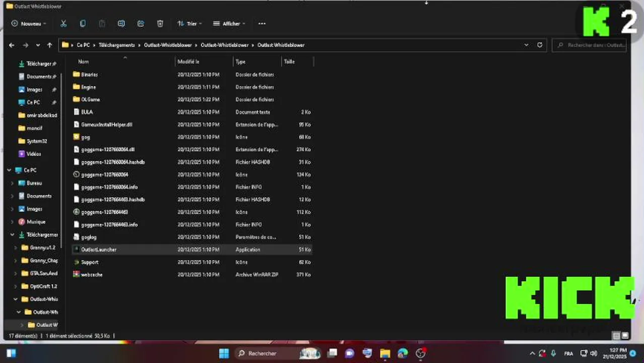Click Ce PC in the address breadcrumb
644x363 pixels.
(83, 45)
